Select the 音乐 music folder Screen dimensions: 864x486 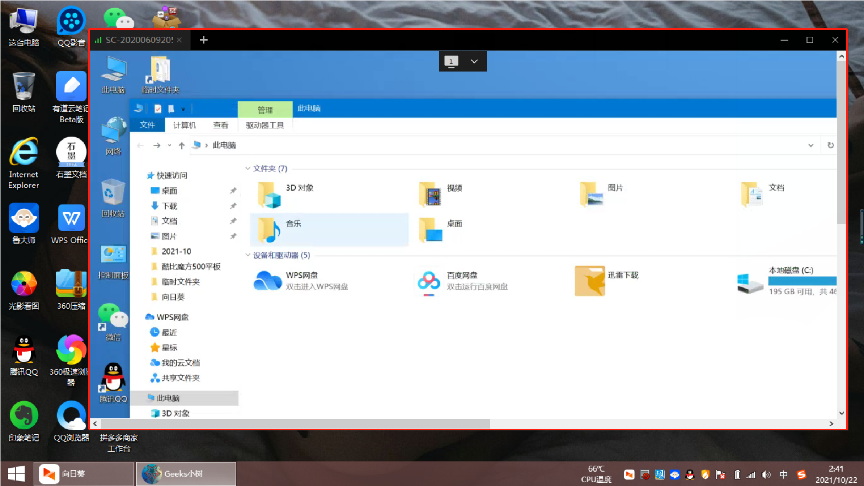pyautogui.click(x=329, y=230)
